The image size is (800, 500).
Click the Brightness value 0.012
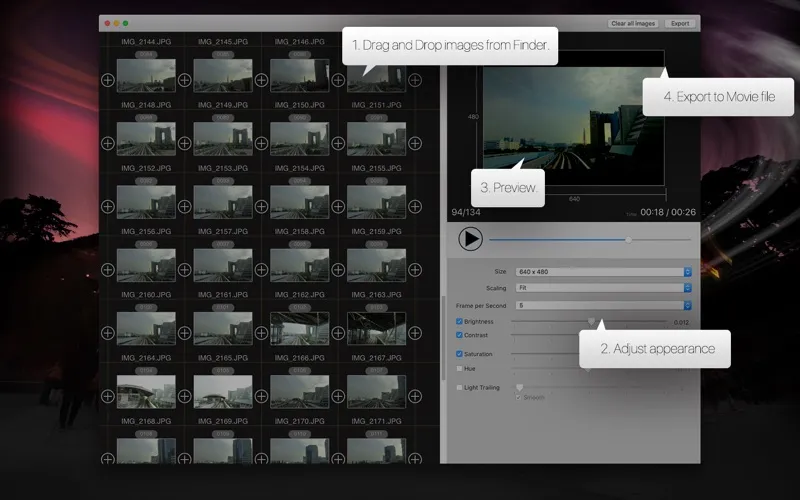point(681,322)
